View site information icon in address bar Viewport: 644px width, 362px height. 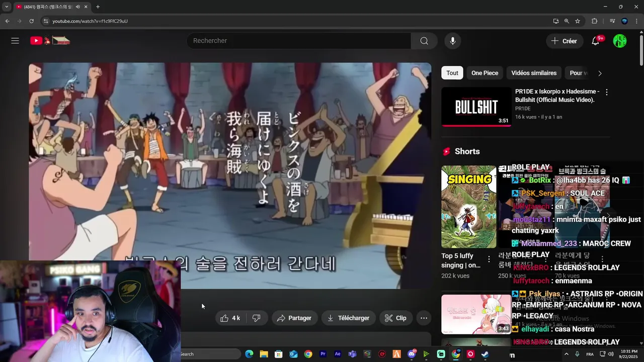pyautogui.click(x=46, y=21)
